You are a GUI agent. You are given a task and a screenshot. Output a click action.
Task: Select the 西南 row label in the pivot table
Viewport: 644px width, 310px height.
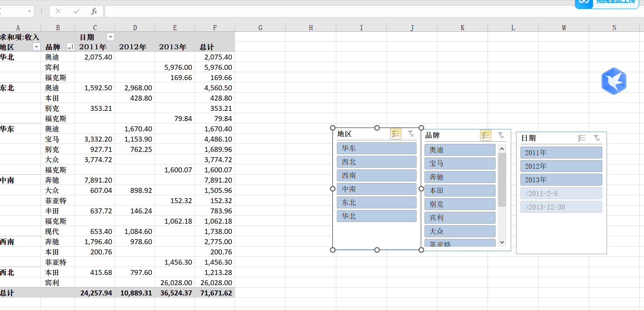[x=20, y=242]
